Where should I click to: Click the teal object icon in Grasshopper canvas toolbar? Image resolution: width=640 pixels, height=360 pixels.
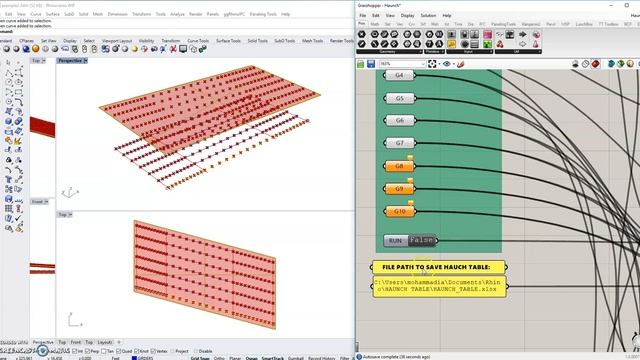(611, 64)
